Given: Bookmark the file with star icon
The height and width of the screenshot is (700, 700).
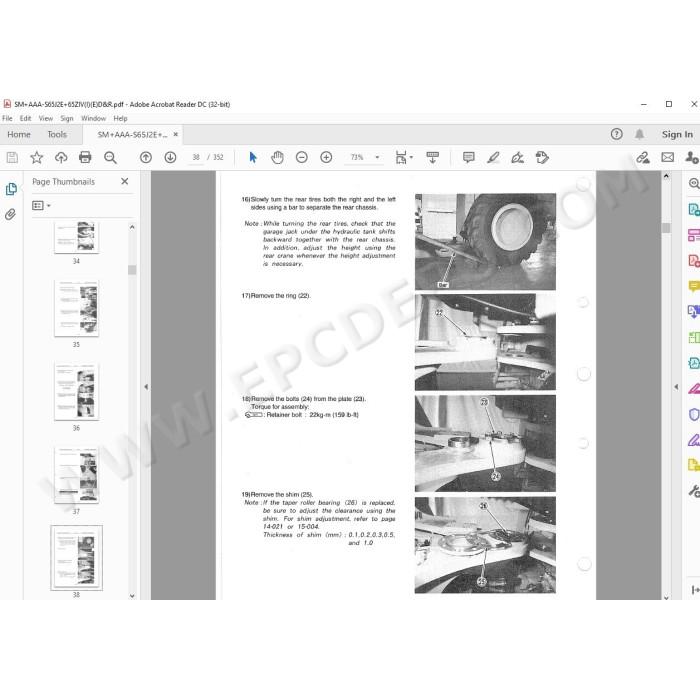Looking at the screenshot, I should pyautogui.click(x=37, y=158).
